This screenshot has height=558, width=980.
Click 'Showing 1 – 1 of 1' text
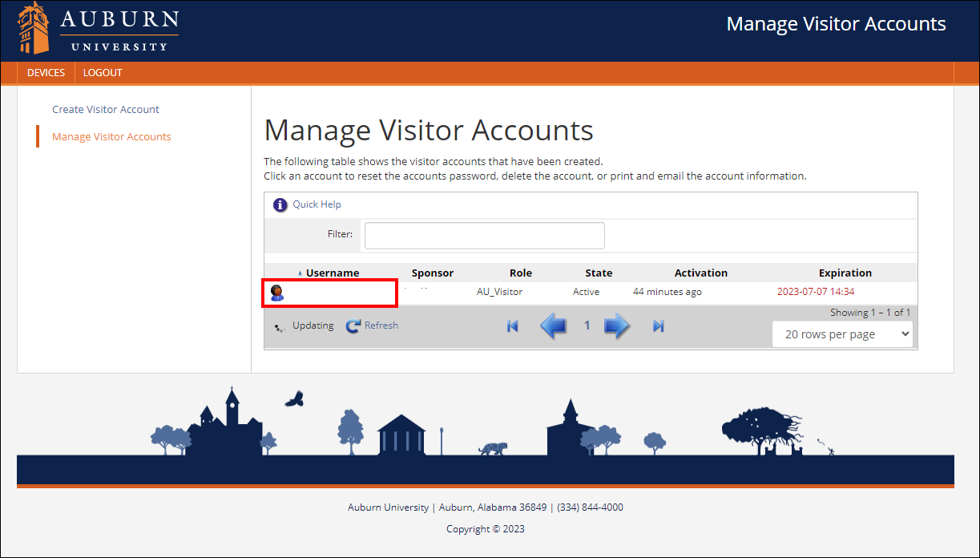[x=870, y=313]
